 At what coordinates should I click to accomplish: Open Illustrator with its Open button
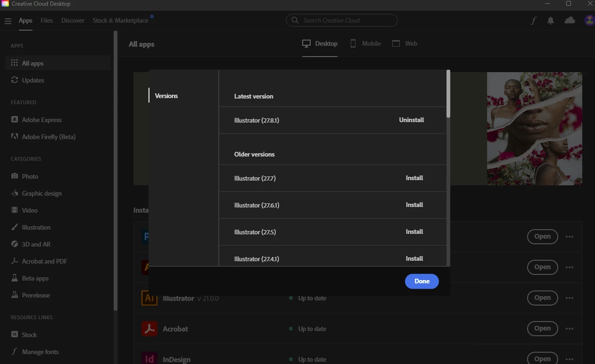(542, 298)
